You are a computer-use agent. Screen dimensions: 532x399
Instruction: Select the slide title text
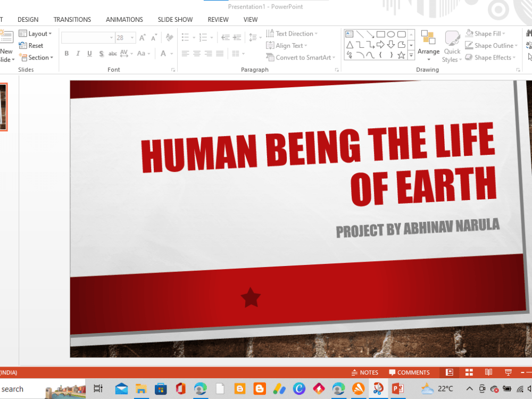click(x=319, y=164)
